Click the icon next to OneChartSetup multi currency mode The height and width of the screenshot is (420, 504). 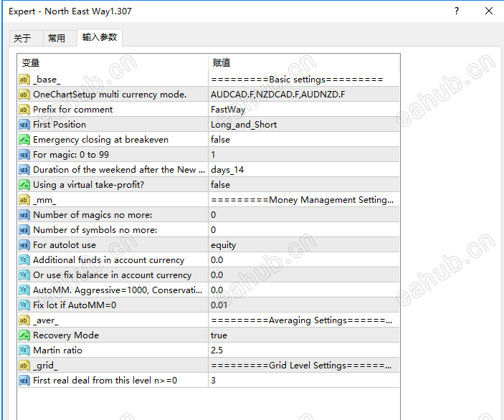(24, 95)
